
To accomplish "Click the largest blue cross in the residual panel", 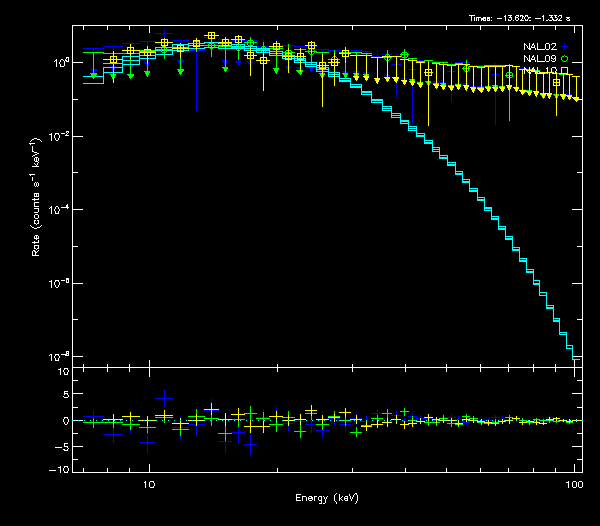I will (164, 398).
